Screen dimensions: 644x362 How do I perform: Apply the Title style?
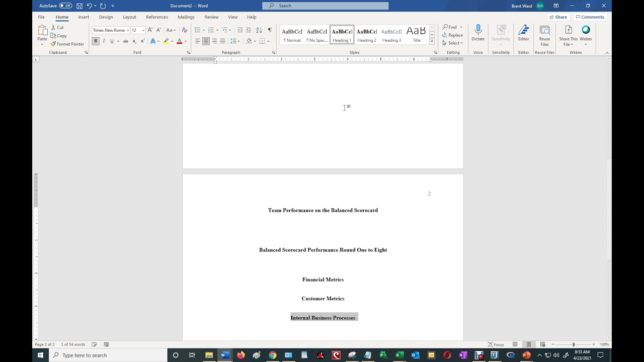coord(417,35)
